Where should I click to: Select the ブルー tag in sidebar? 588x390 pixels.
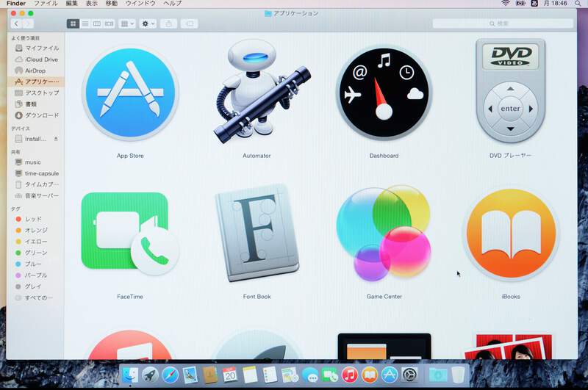(x=37, y=264)
